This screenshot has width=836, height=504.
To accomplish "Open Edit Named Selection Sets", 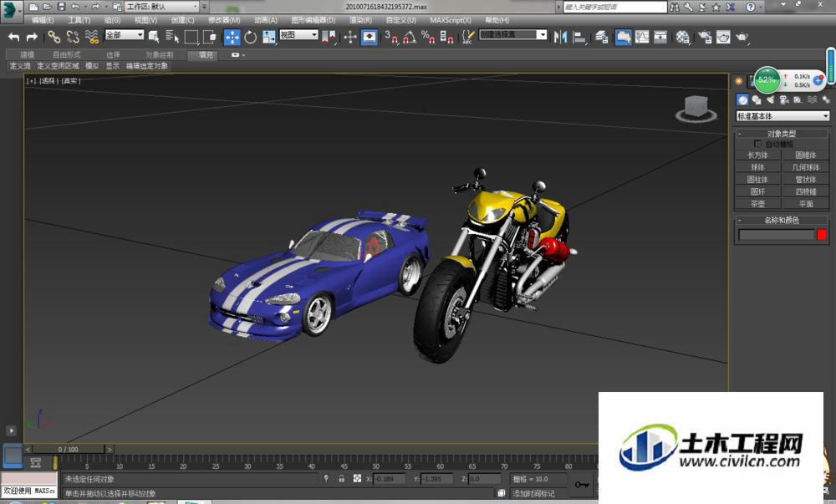I will point(467,37).
